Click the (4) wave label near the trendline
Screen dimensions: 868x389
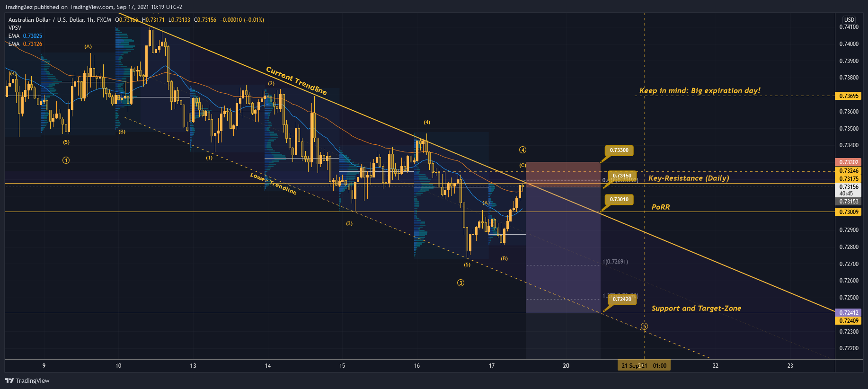click(427, 122)
